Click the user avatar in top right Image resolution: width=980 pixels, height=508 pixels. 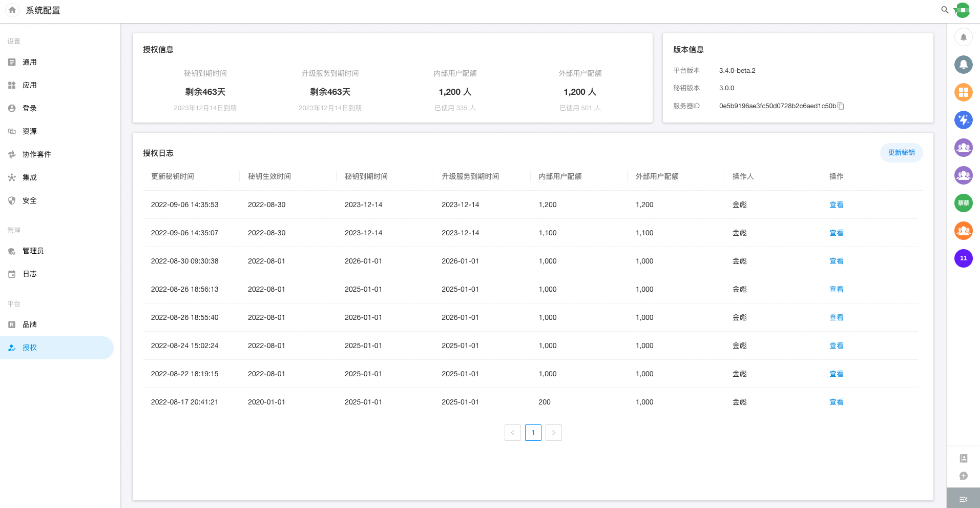click(x=963, y=10)
